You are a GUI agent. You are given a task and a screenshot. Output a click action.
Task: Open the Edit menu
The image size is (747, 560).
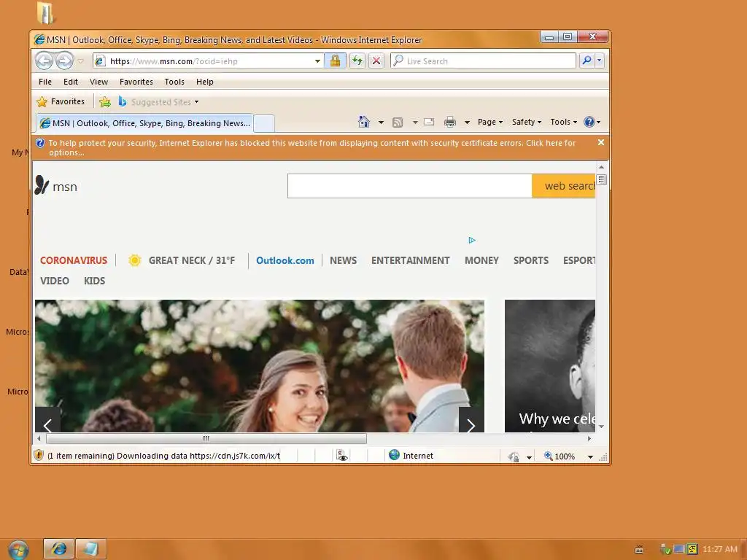[71, 82]
